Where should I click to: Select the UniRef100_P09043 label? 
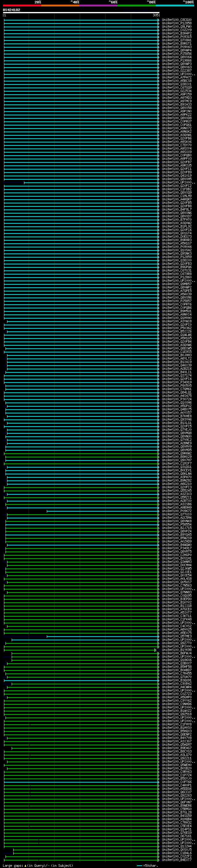177,47
